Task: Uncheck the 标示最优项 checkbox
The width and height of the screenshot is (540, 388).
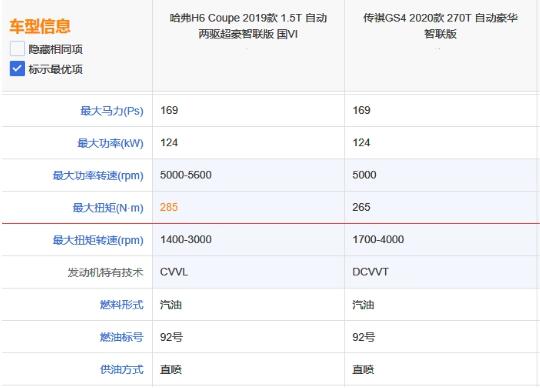Action: [17, 69]
